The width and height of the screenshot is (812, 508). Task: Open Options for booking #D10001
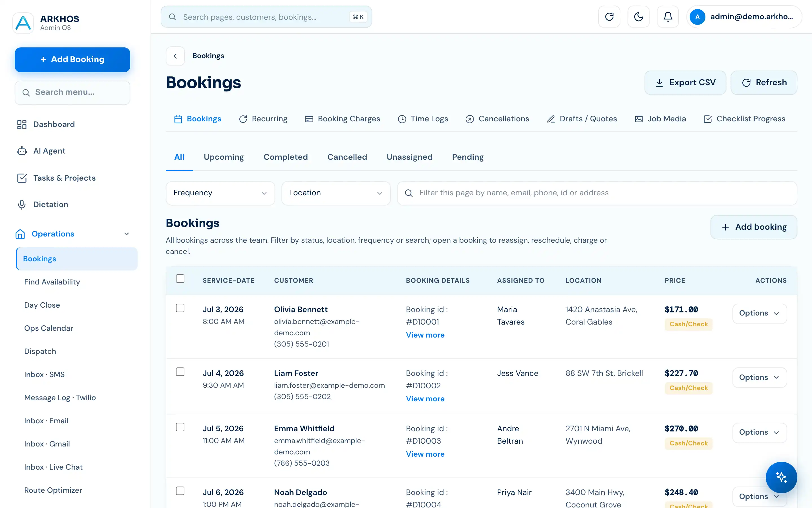[x=759, y=314]
